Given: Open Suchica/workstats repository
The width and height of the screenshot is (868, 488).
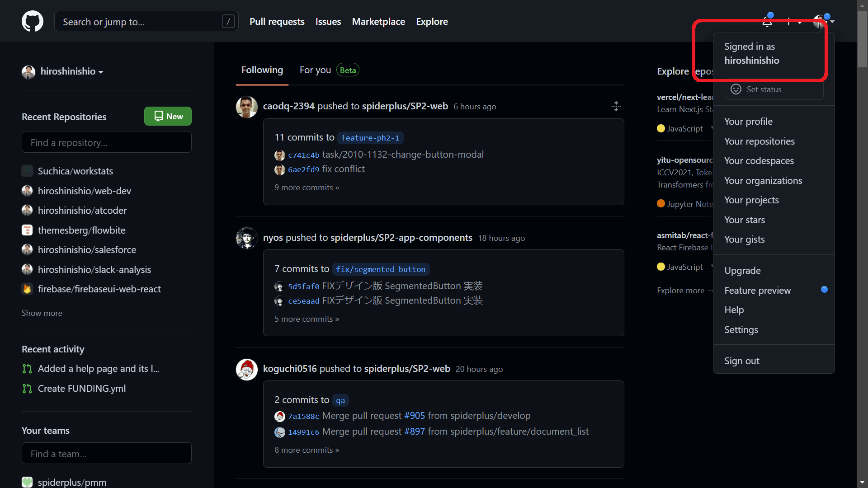Looking at the screenshot, I should pos(75,171).
